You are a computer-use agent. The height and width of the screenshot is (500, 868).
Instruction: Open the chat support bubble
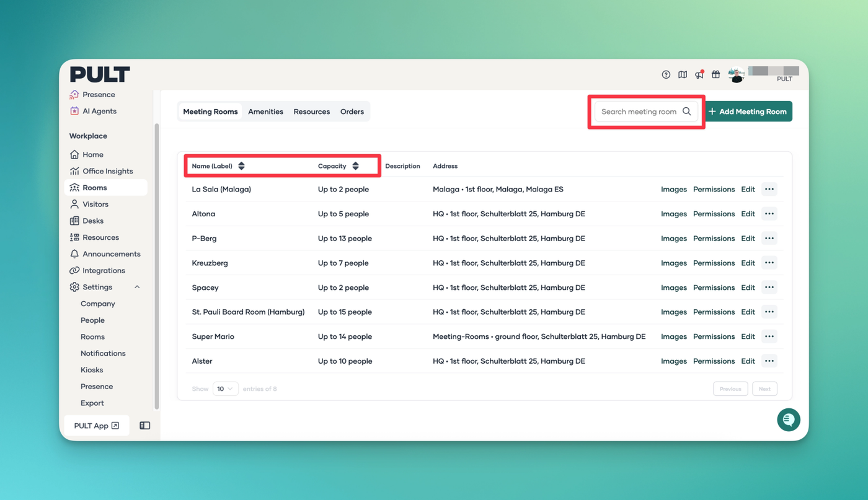tap(788, 419)
